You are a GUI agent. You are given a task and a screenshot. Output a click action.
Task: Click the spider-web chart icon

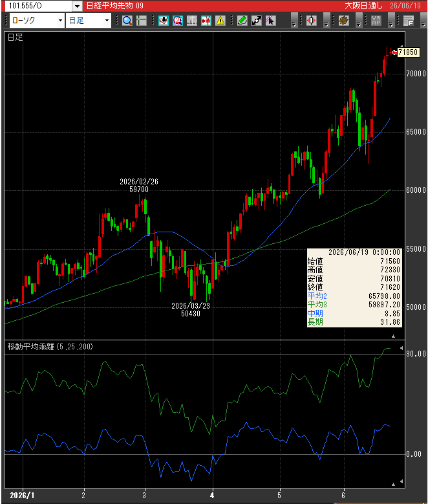coord(343,21)
